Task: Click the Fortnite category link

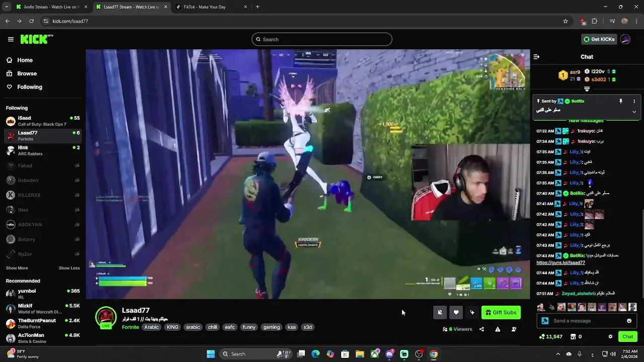Action: click(130, 327)
